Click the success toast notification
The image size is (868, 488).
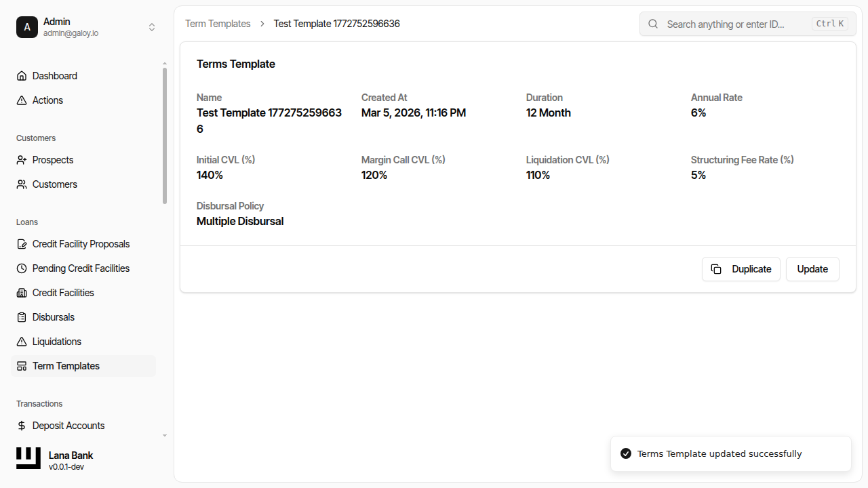(730, 453)
